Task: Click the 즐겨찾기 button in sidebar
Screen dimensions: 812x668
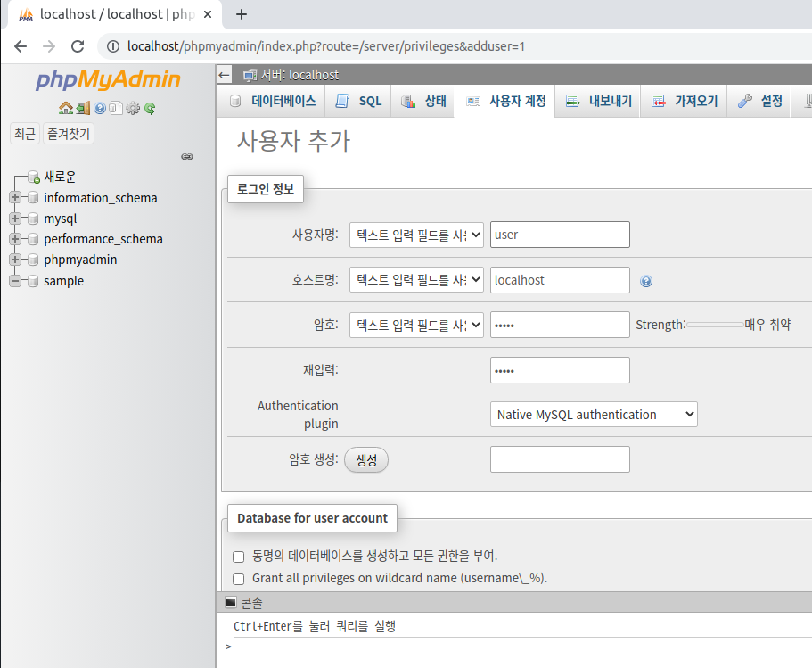Action: point(69,134)
